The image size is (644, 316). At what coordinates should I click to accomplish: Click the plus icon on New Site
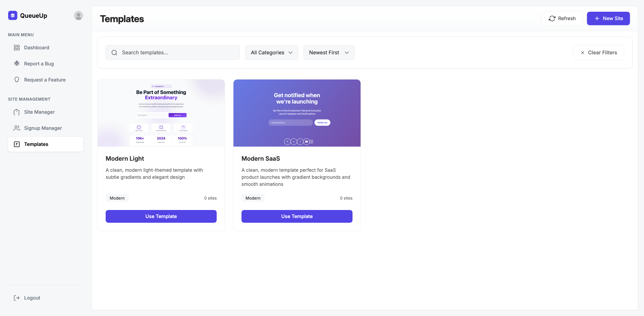[x=597, y=18]
